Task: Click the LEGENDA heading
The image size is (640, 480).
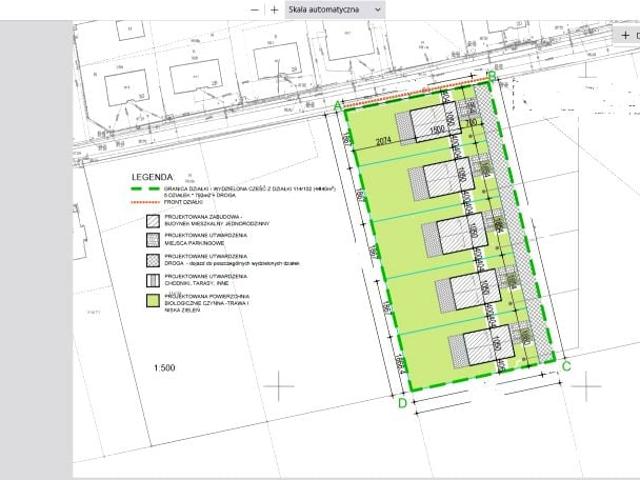Action: click(152, 177)
